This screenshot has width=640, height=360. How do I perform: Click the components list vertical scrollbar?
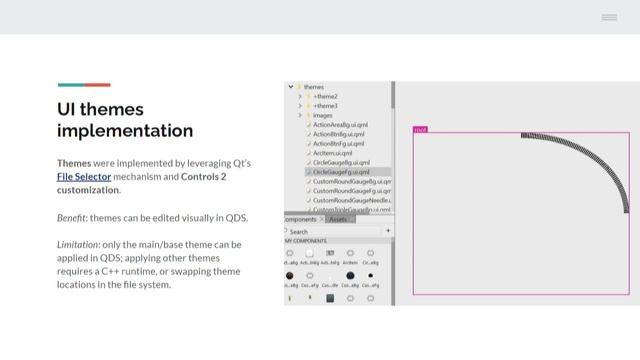393,271
